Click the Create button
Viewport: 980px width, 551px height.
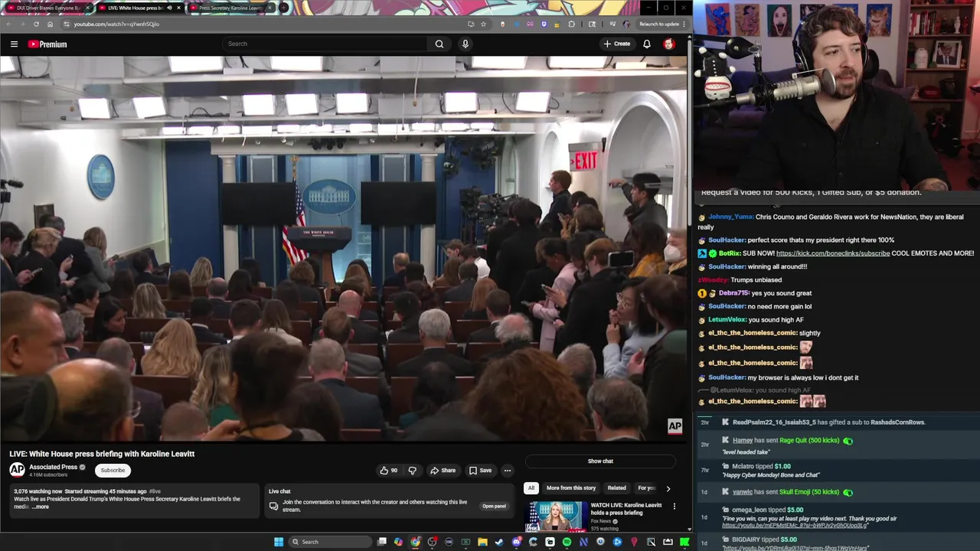click(616, 44)
